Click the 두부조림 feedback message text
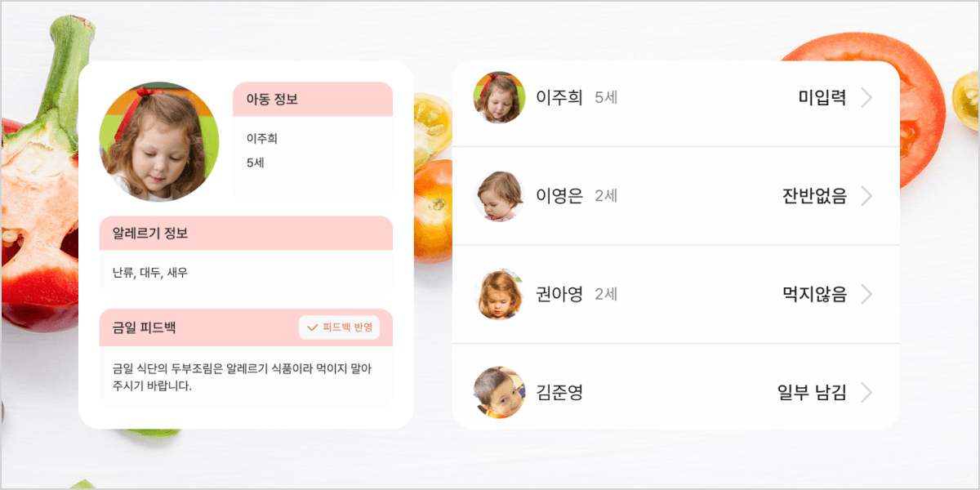 coord(243,377)
